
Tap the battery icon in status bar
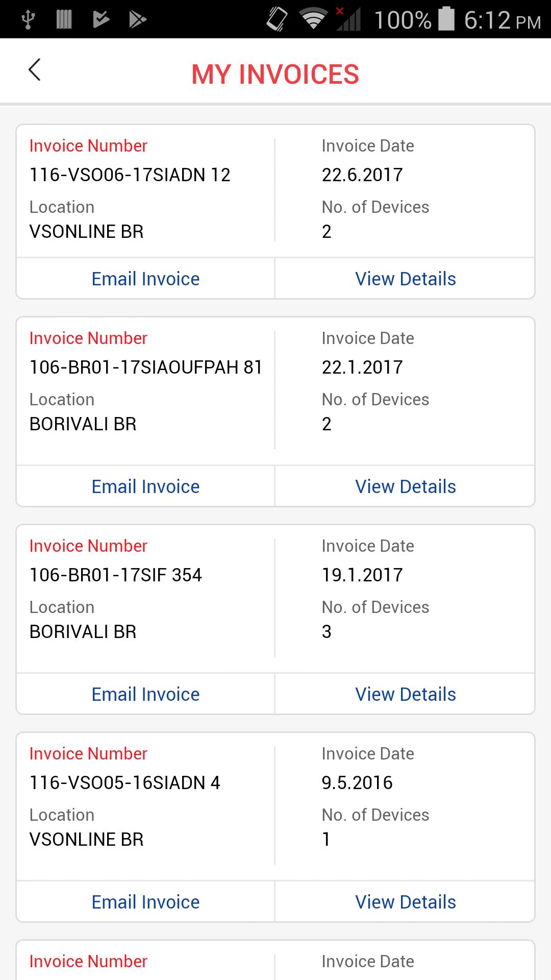(446, 19)
